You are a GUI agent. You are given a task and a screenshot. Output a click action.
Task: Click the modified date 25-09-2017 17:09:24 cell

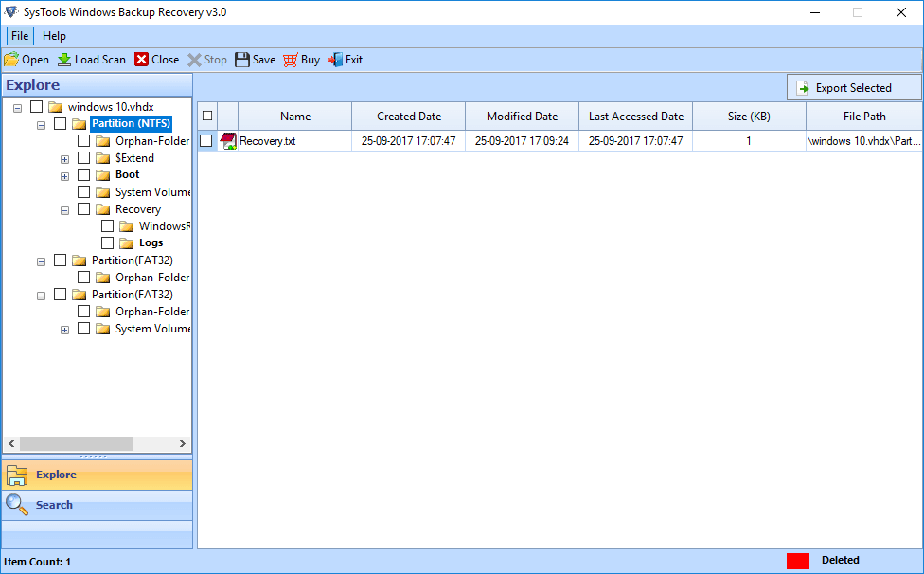(x=522, y=141)
